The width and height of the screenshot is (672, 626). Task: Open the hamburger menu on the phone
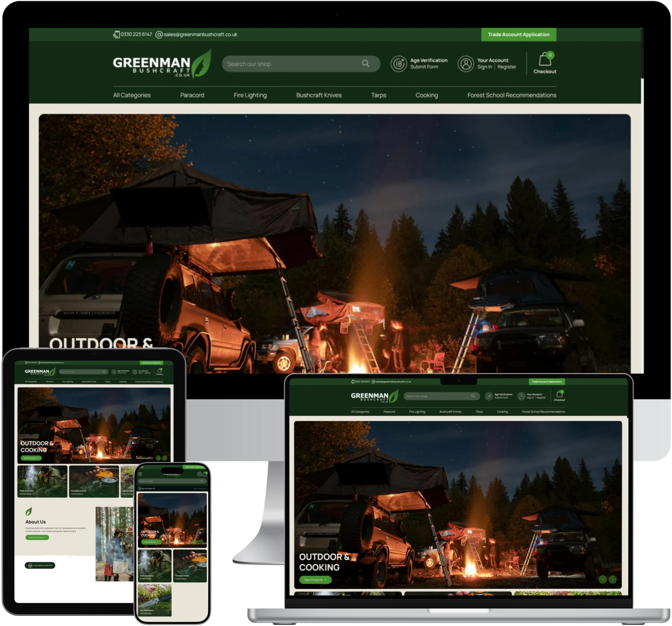[x=140, y=474]
